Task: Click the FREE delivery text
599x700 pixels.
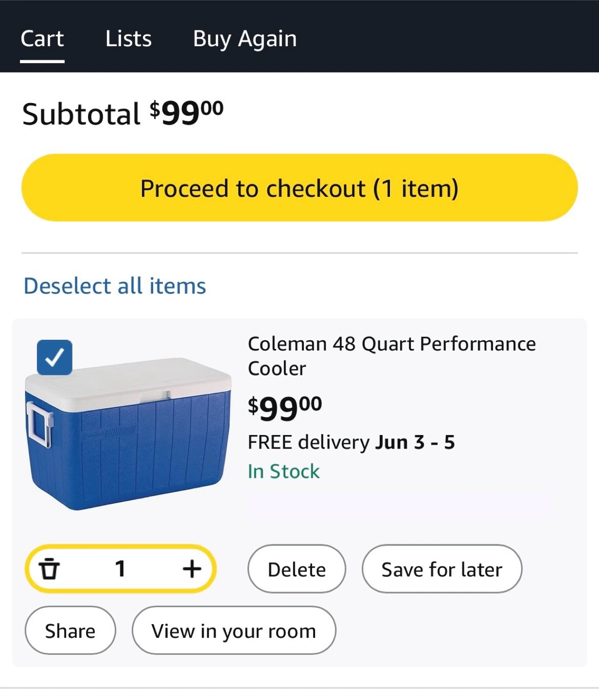Action: click(308, 442)
